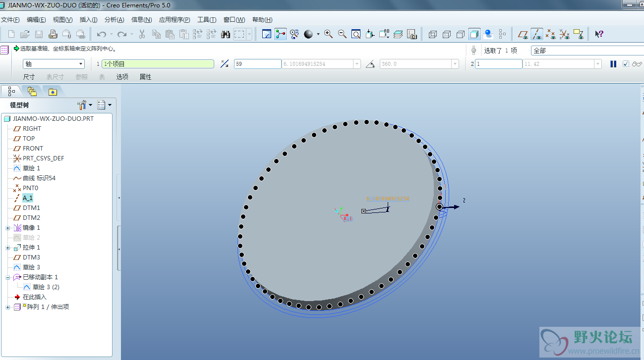
Task: Select the zoom in magnifier
Action: click(328, 34)
